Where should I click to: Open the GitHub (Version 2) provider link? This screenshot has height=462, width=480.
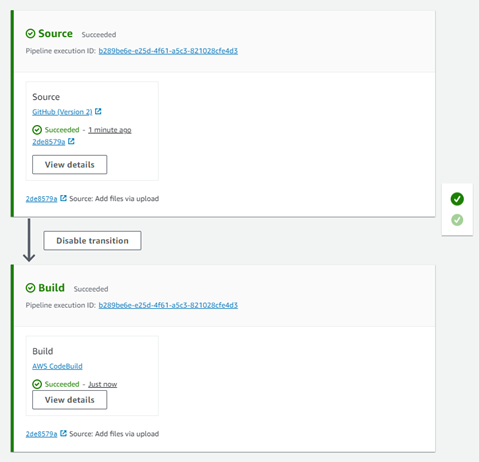click(62, 112)
